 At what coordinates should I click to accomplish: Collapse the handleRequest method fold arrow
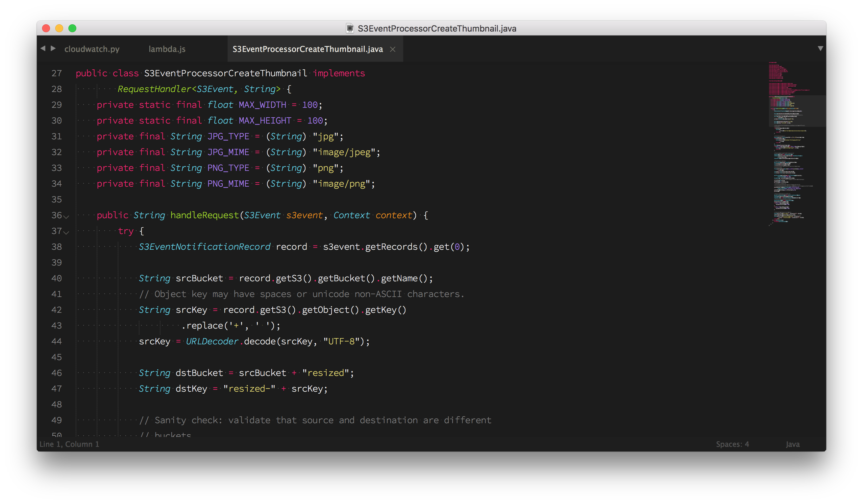66,217
